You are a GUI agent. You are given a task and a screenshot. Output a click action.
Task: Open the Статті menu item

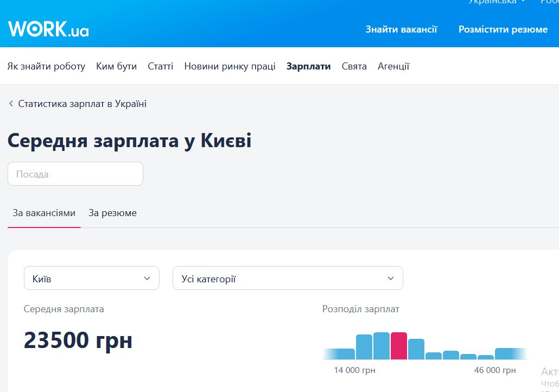tap(161, 66)
